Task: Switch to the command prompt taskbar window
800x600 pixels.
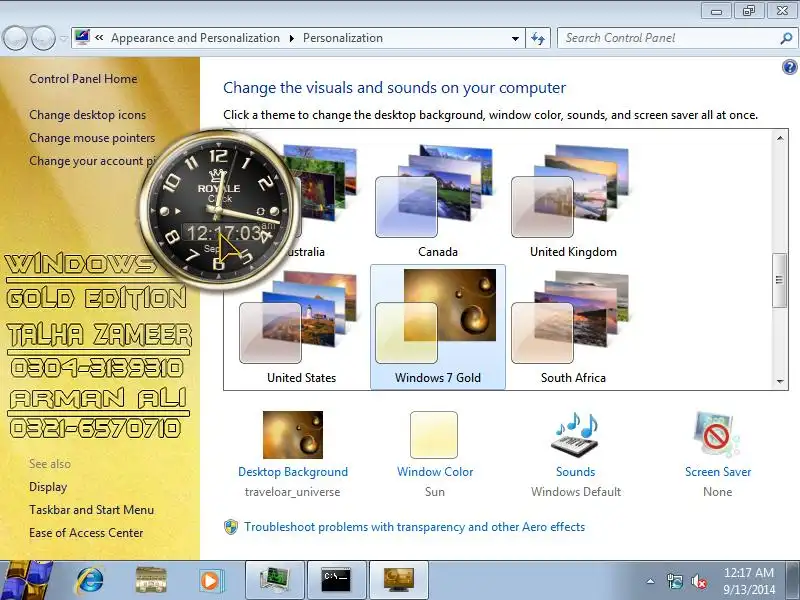Action: (x=336, y=581)
